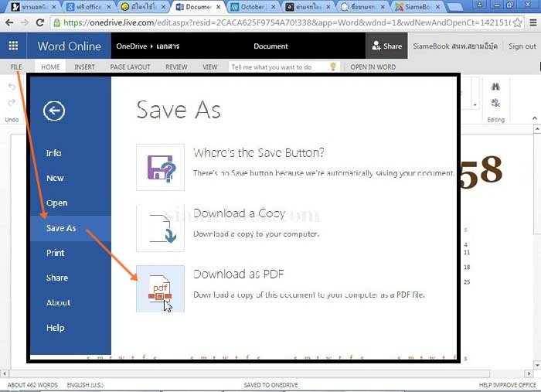
Task: Click the Undo arrow icon
Action: (x=12, y=87)
